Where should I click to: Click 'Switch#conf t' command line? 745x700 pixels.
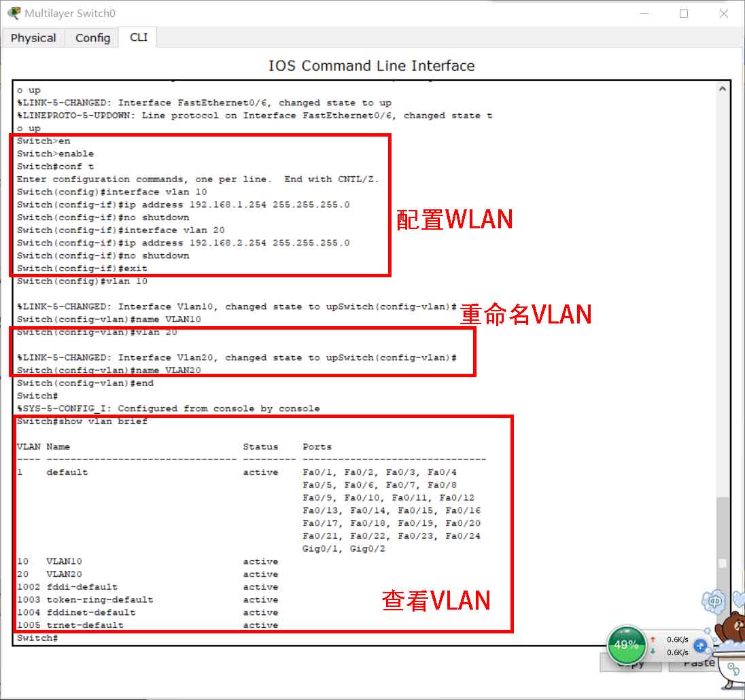55,167
